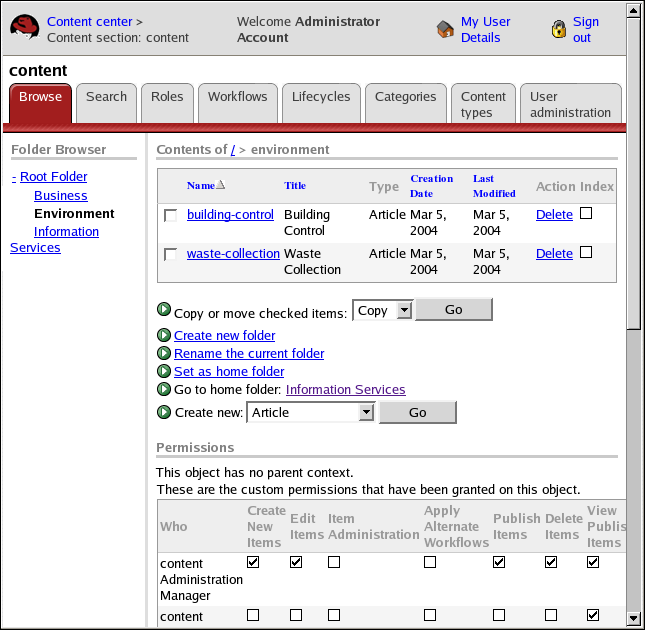Viewport: 645px width, 630px height.
Task: Uncheck Edit Items for content Administration Manager
Action: pyautogui.click(x=296, y=562)
